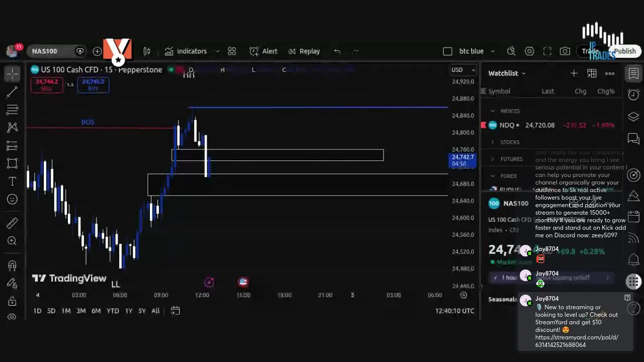The image size is (644, 362).
Task: Click the Publish button
Action: pos(625,51)
